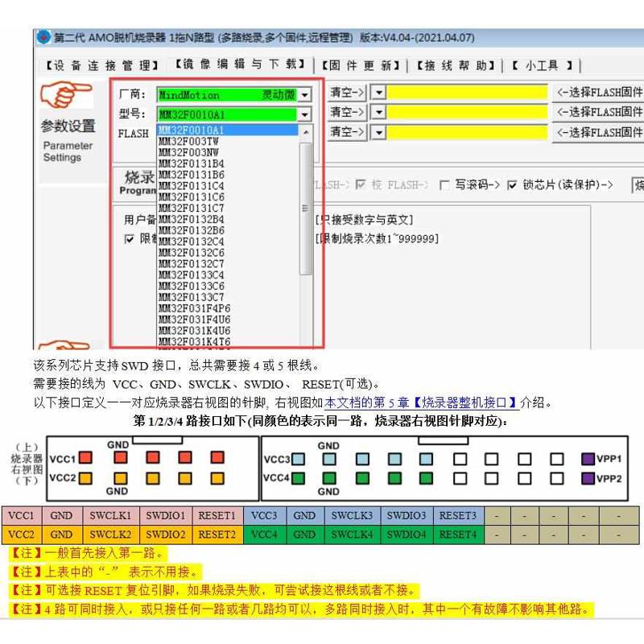Expand the 厂商 MindMotion dropdown
Viewport: 644px width, 644px height.
pyautogui.click(x=304, y=95)
